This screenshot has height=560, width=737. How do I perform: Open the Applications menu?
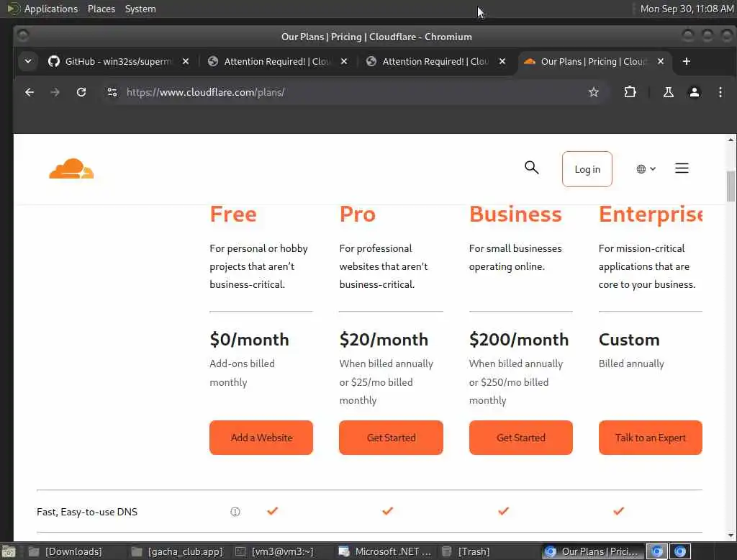tap(51, 9)
